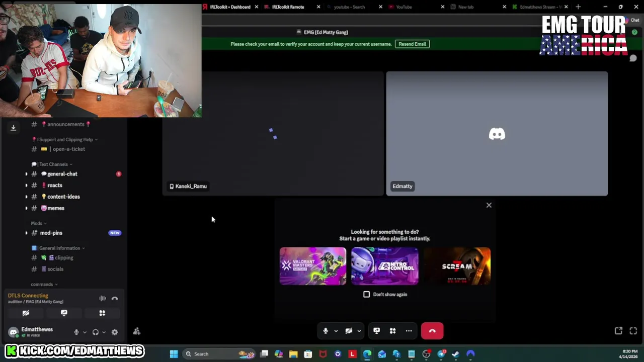Open the Scream promotional card
Screen dimensions: 644x362
(457, 266)
